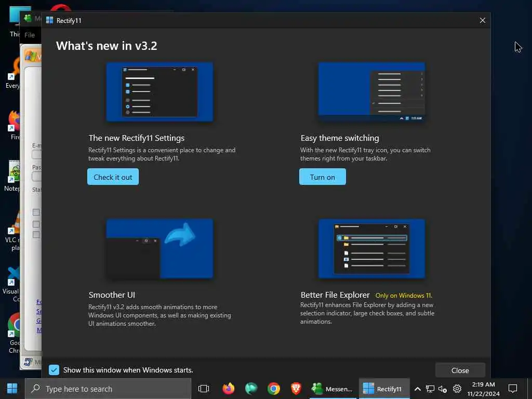Open the Windows Start menu

click(12, 389)
